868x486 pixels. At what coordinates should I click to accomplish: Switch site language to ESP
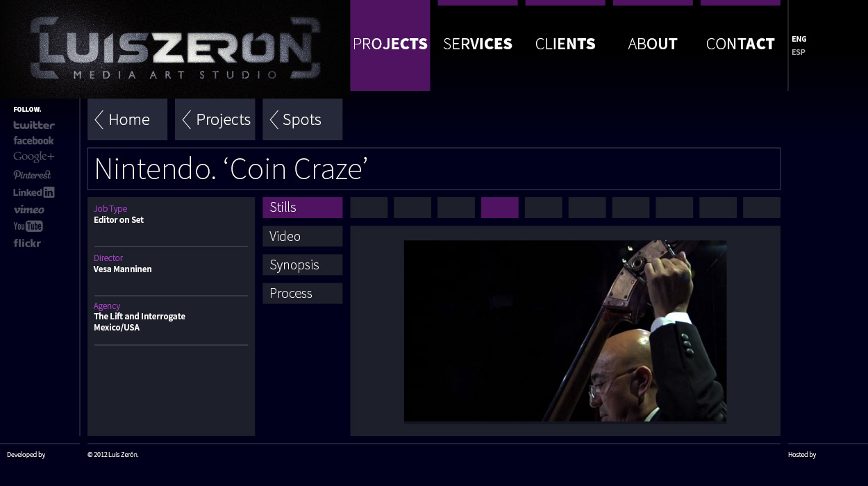point(799,52)
